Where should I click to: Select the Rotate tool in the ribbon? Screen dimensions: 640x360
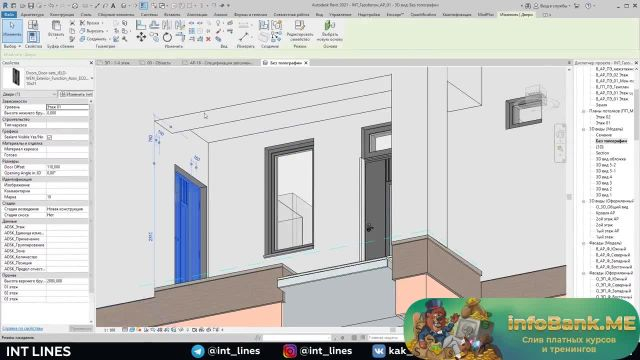point(167,38)
